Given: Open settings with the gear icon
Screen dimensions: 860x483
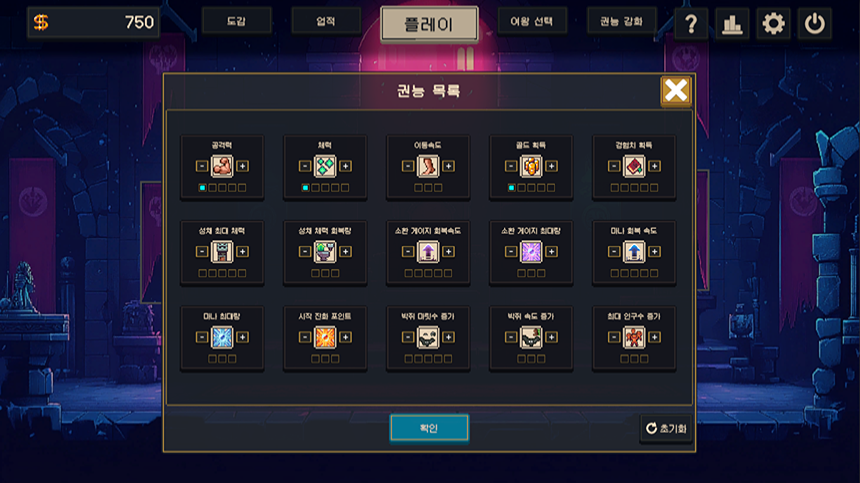Looking at the screenshot, I should (x=773, y=24).
